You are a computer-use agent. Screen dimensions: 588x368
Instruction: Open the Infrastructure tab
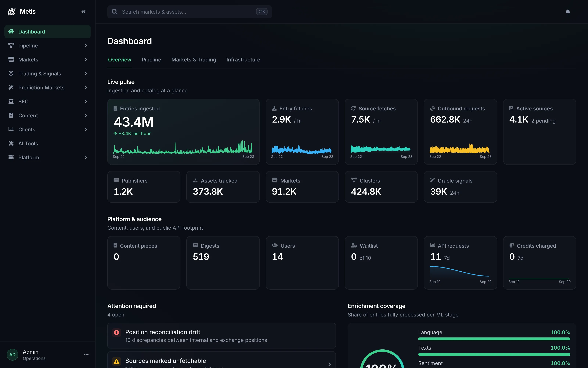(243, 60)
